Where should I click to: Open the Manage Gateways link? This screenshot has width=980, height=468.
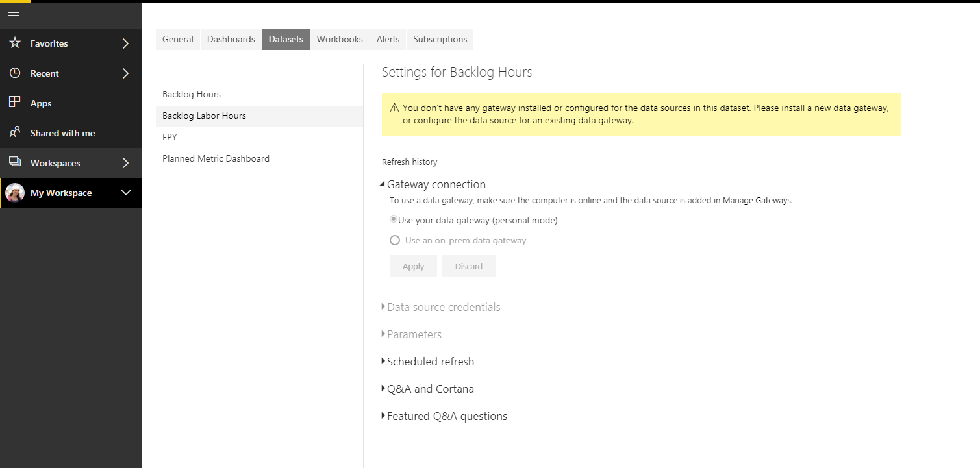pos(757,200)
